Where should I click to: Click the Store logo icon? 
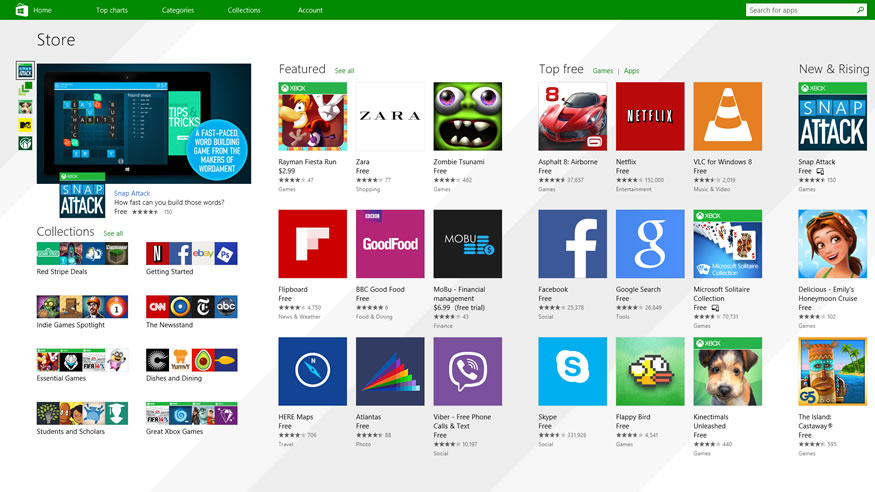[21, 10]
